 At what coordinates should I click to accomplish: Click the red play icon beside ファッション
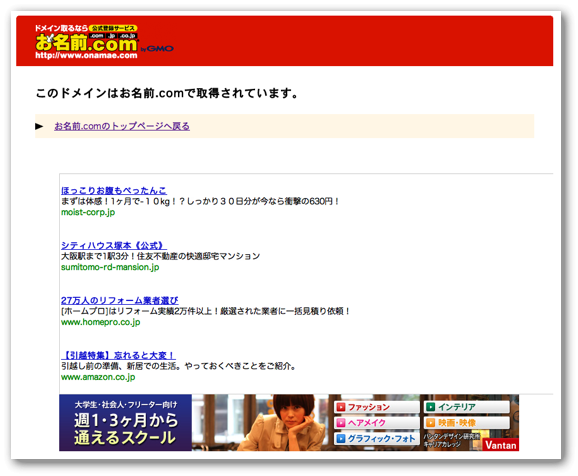341,407
